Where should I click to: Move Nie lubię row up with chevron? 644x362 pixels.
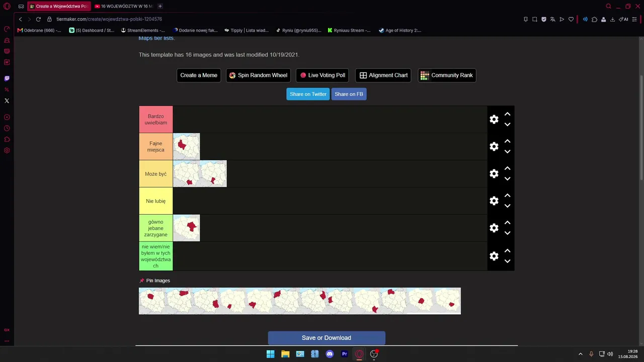(507, 196)
